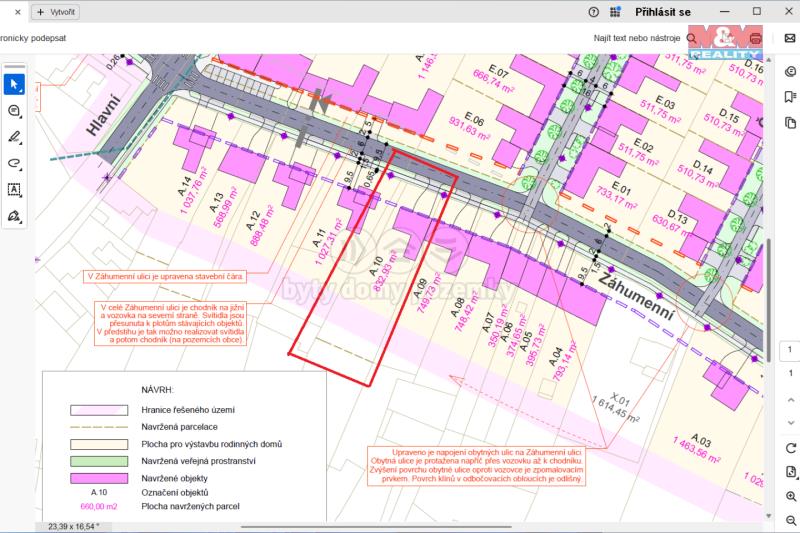
Task: Expand the apps grid launcher
Action: click(x=617, y=13)
